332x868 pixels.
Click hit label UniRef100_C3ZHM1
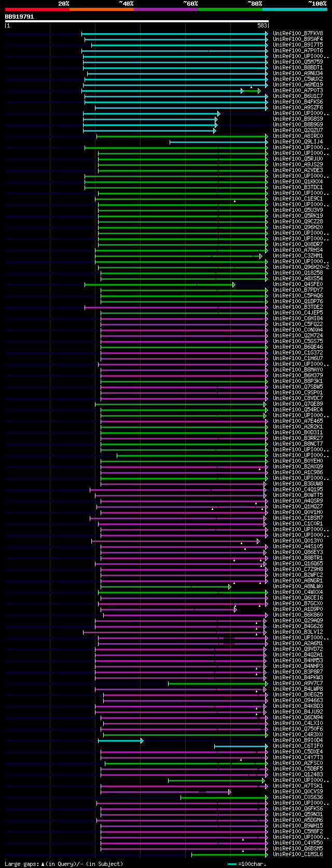298,255
